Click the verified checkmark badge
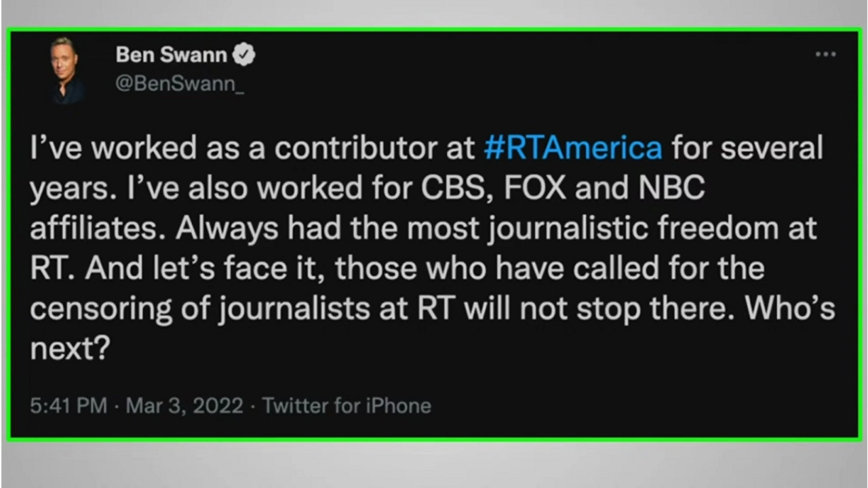Screen dimensions: 868x488 (x=244, y=55)
